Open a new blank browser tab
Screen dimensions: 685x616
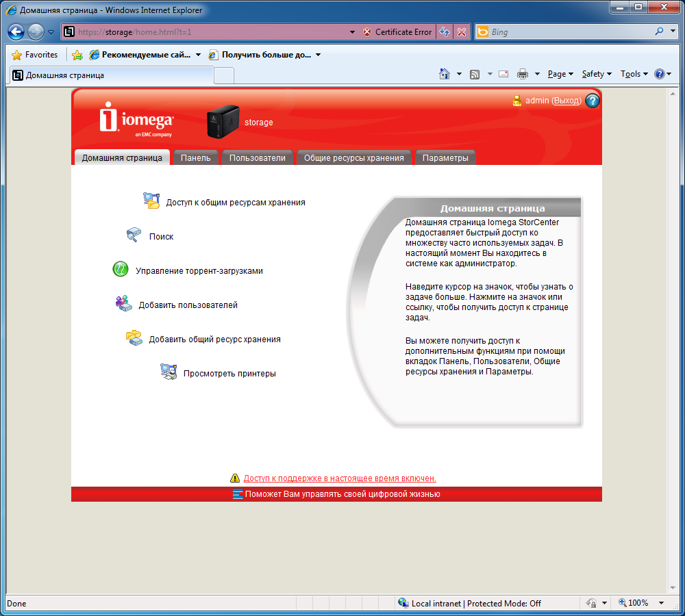(x=224, y=75)
